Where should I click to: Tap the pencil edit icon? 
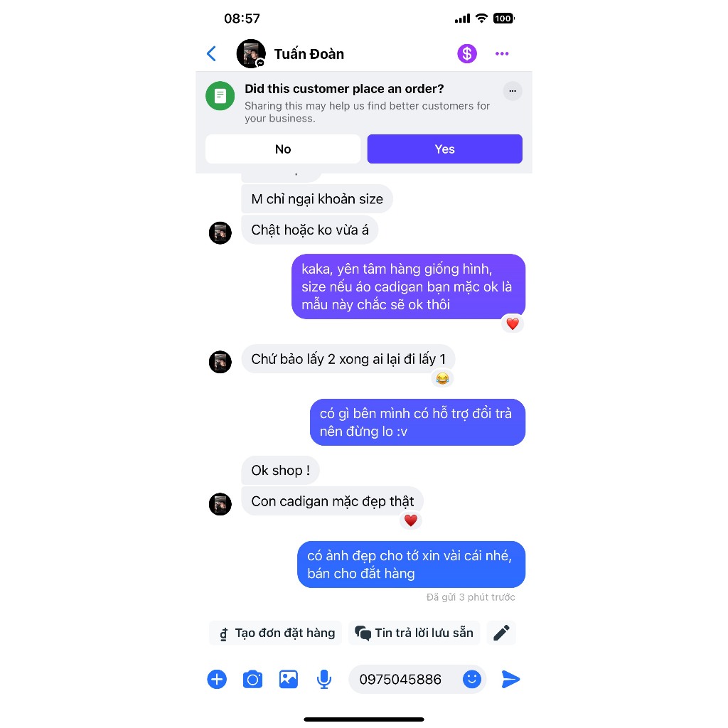coord(501,633)
